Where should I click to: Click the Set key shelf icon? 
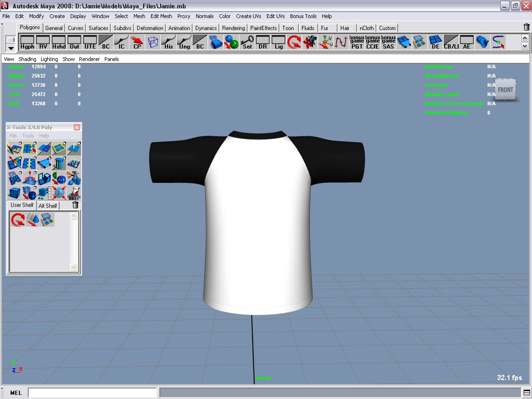[248, 42]
